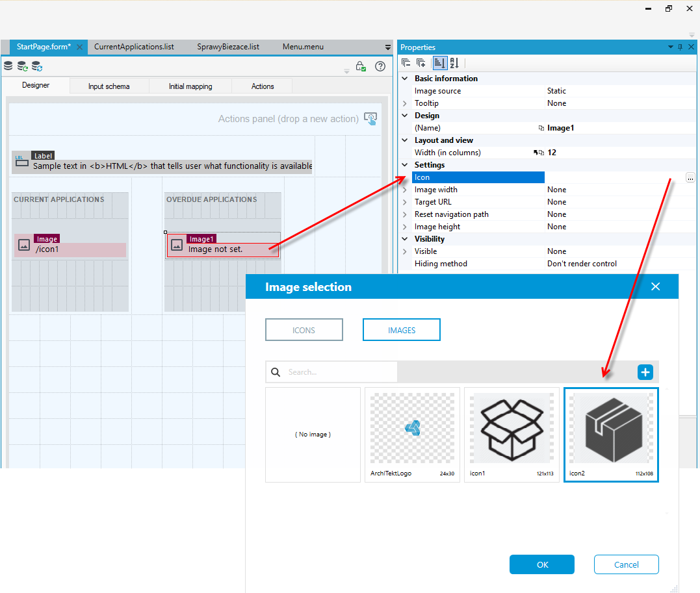
Task: Select the categorized view icon in Properties
Action: tap(439, 64)
